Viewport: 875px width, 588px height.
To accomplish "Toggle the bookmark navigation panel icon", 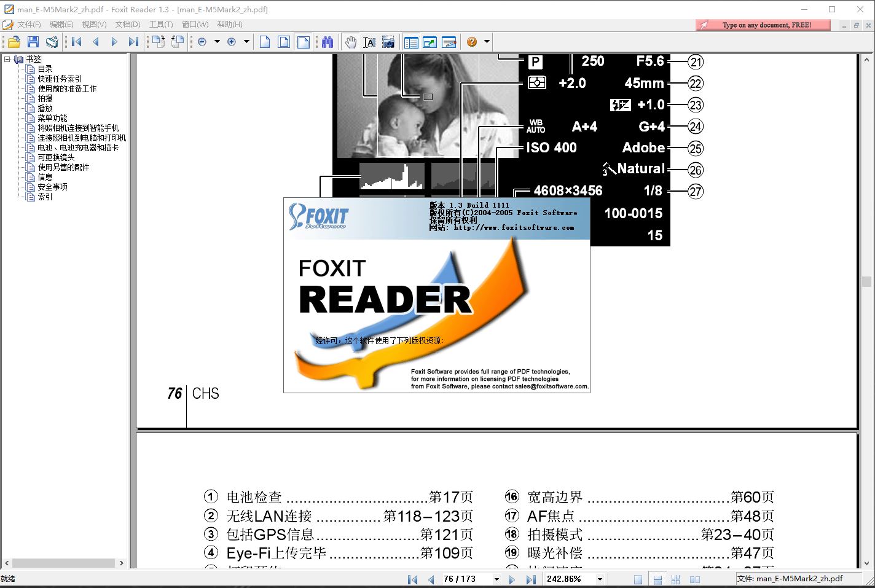I will (411, 42).
